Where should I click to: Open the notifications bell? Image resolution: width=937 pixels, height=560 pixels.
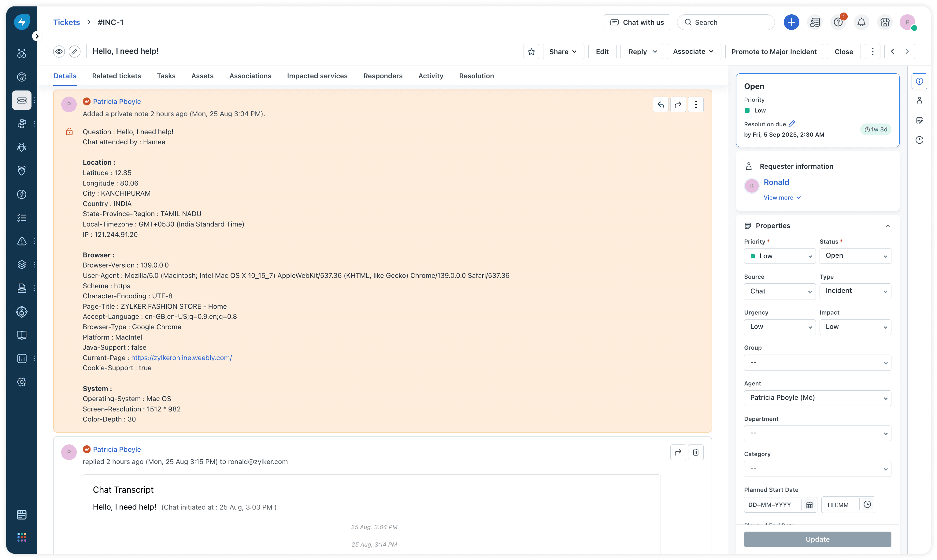click(x=861, y=22)
